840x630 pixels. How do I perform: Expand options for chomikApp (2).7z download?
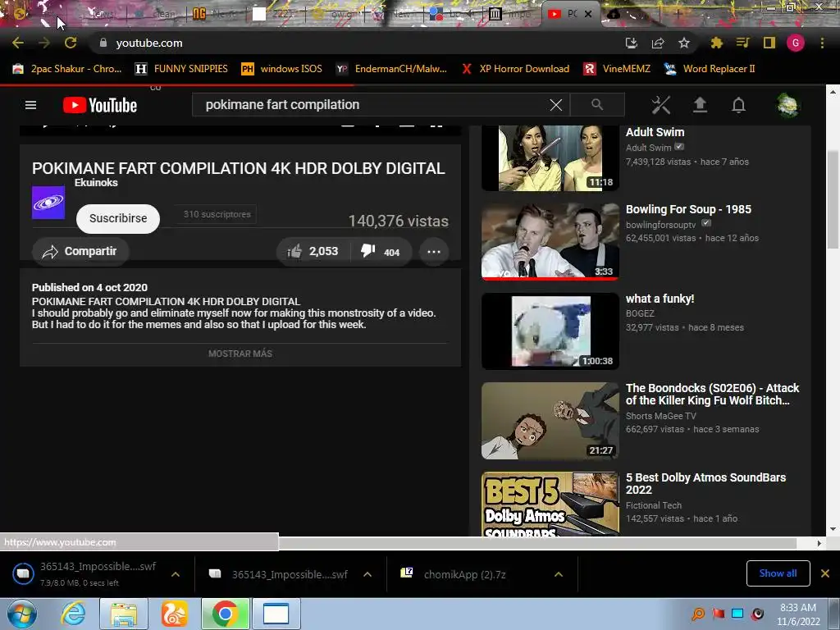tap(558, 574)
